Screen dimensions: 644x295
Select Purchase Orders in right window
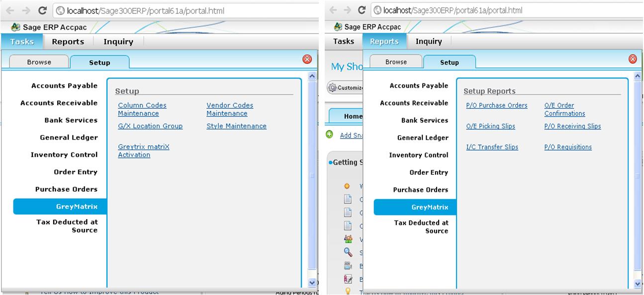pos(421,190)
